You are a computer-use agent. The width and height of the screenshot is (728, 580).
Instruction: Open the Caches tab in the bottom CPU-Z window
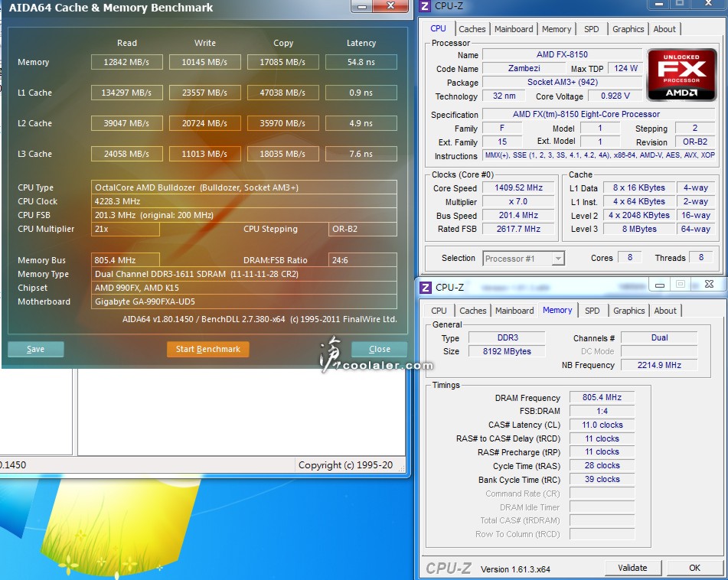coord(472,311)
